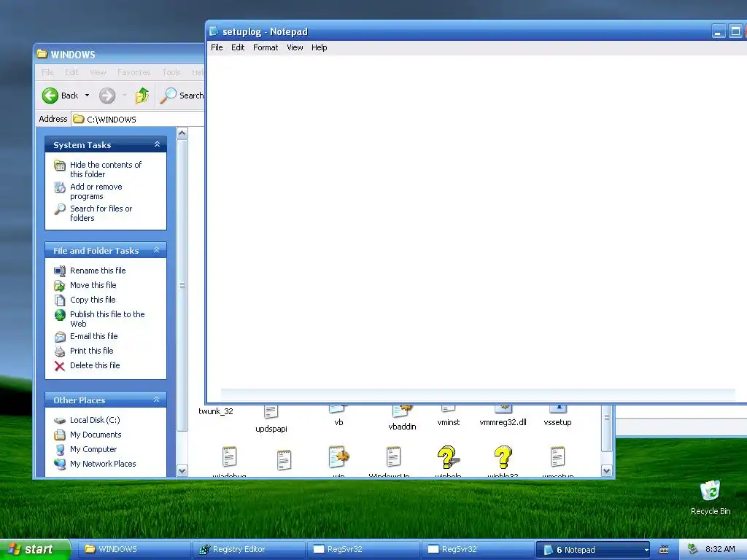747x560 pixels.
Task: Click Search for files or folders
Action: 101,214
